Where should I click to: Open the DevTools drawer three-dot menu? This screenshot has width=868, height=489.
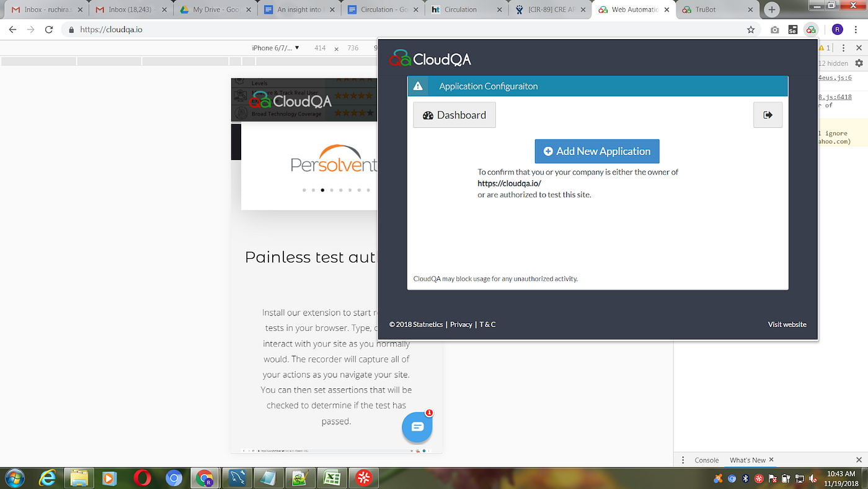(x=683, y=460)
